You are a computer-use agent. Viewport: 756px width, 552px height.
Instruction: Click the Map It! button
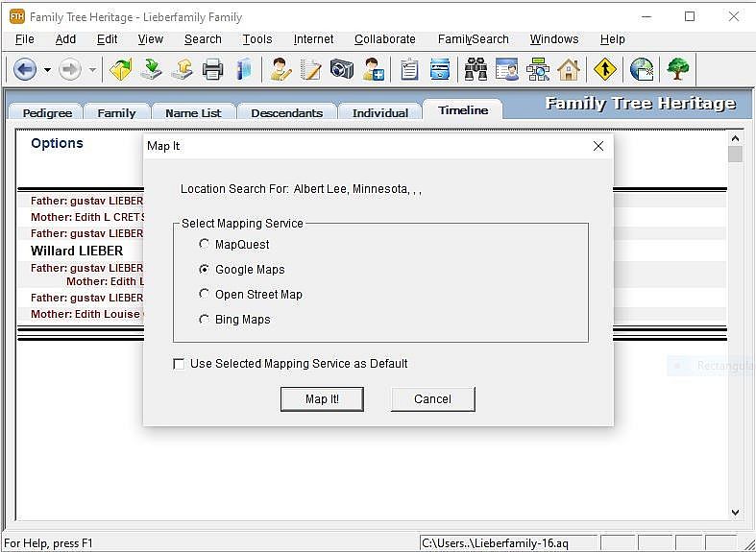point(322,399)
